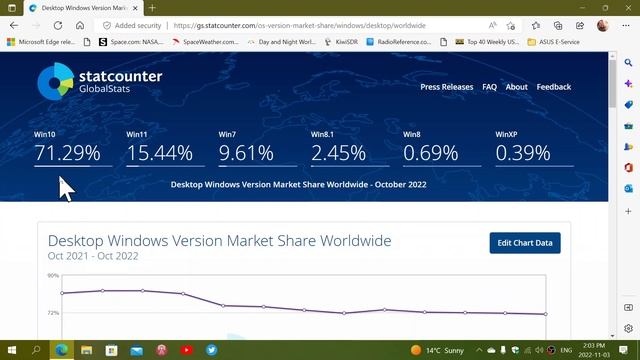The height and width of the screenshot is (360, 640).
Task: Open File Explorer from taskbar
Action: (87, 350)
